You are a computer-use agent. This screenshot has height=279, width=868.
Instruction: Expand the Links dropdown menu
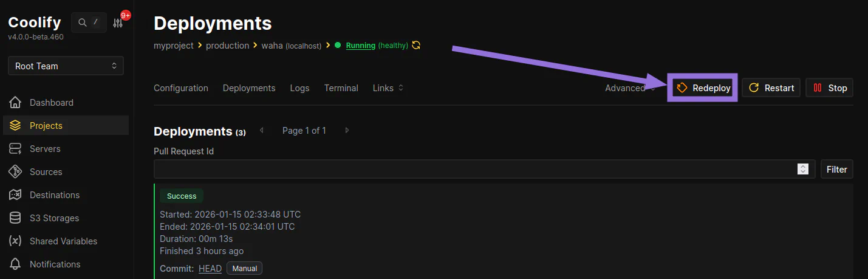[388, 88]
